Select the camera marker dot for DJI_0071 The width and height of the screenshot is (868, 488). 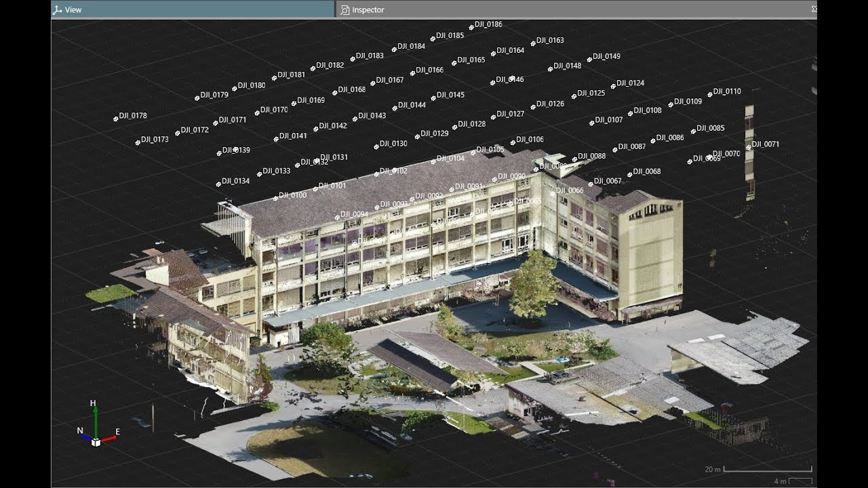[x=749, y=147]
